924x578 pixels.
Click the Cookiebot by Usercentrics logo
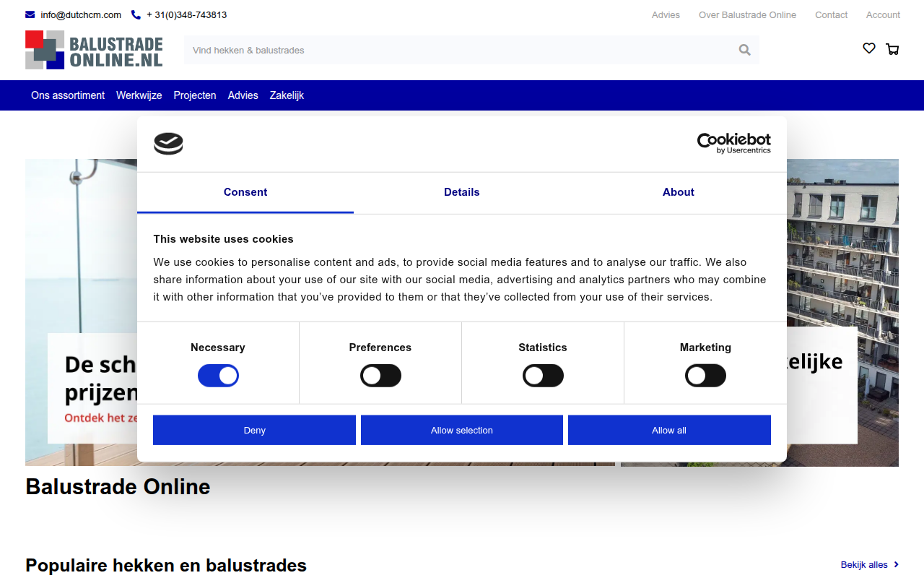pyautogui.click(x=733, y=143)
